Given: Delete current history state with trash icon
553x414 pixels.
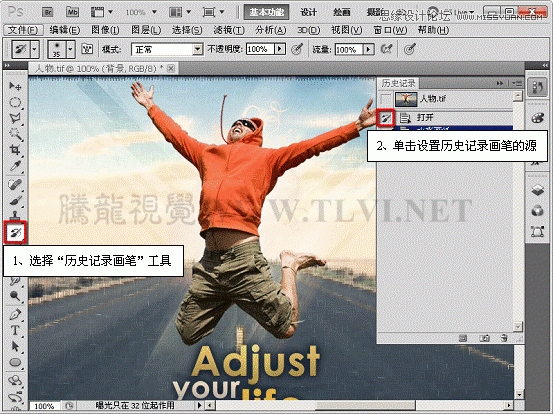Looking at the screenshot, I should pyautogui.click(x=504, y=338).
